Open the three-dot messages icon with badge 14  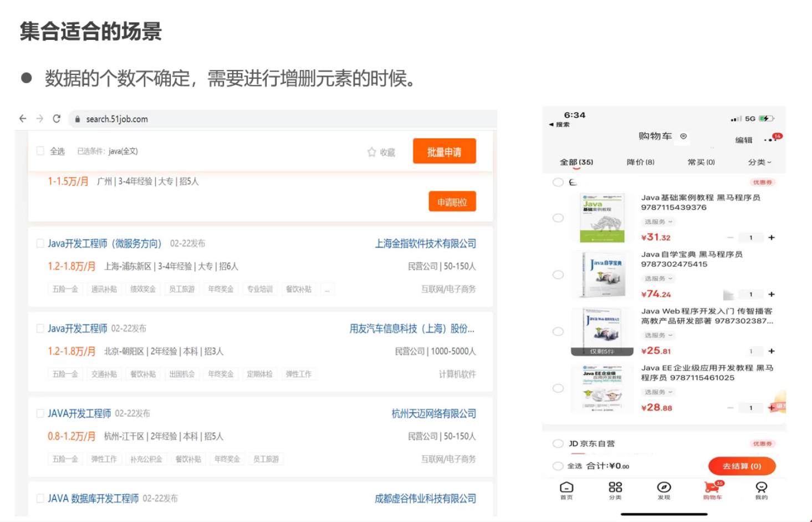[772, 139]
